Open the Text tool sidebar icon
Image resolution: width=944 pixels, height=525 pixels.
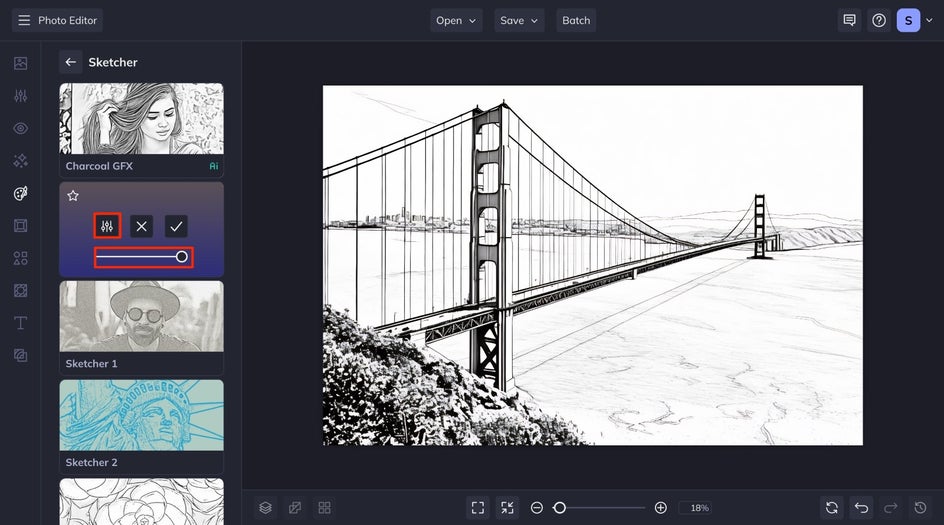[20, 323]
